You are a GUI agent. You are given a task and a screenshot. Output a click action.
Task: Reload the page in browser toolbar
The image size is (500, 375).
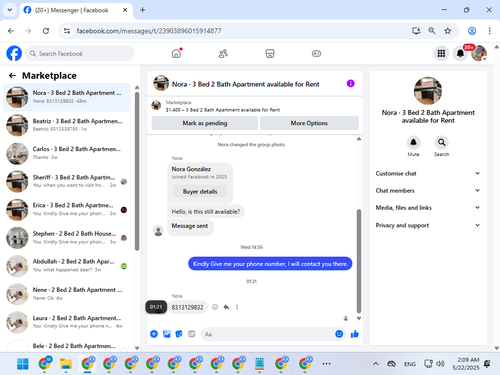click(x=46, y=31)
